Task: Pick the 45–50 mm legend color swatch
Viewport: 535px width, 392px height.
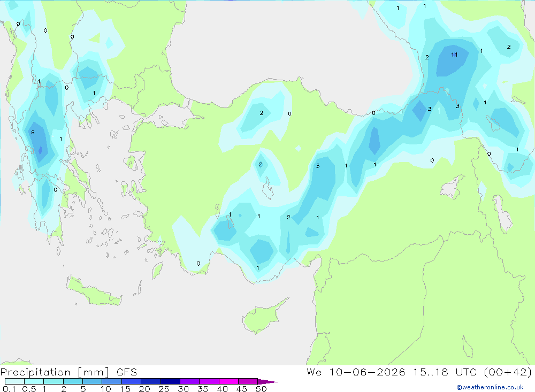Action: pyautogui.click(x=248, y=381)
